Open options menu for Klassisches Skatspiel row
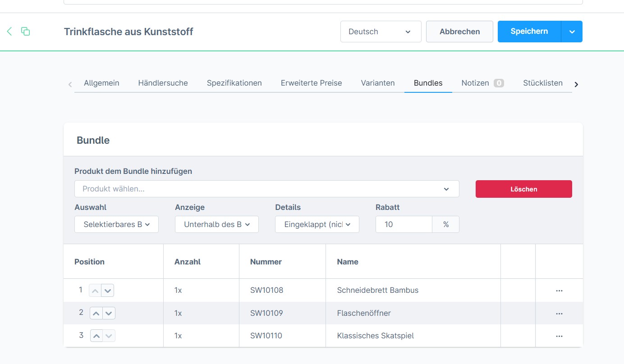624x364 pixels. (x=559, y=336)
